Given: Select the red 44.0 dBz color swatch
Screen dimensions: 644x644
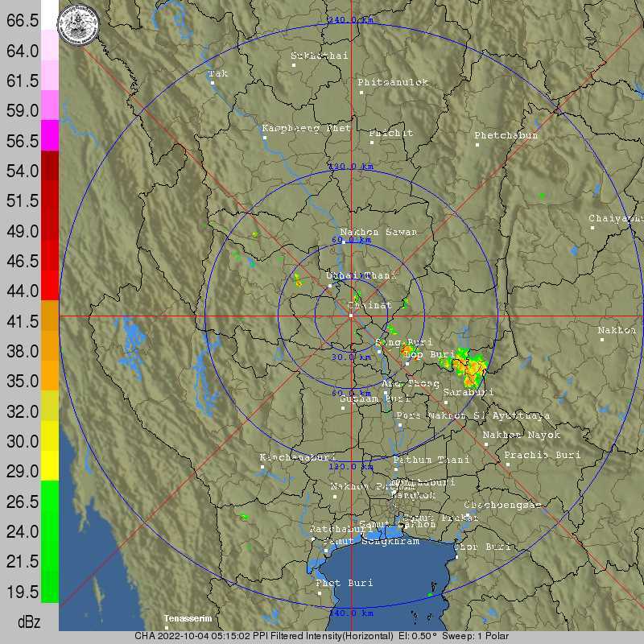Looking at the screenshot, I should (x=50, y=285).
